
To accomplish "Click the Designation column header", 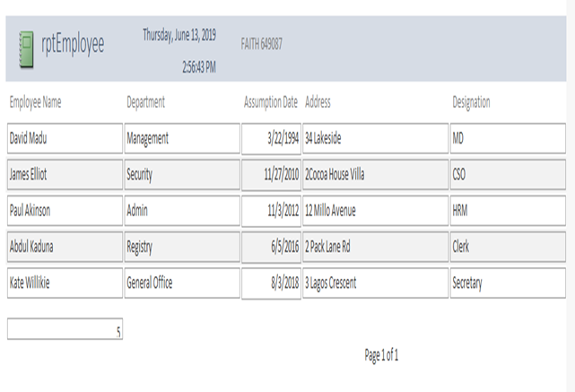I will tap(471, 102).
